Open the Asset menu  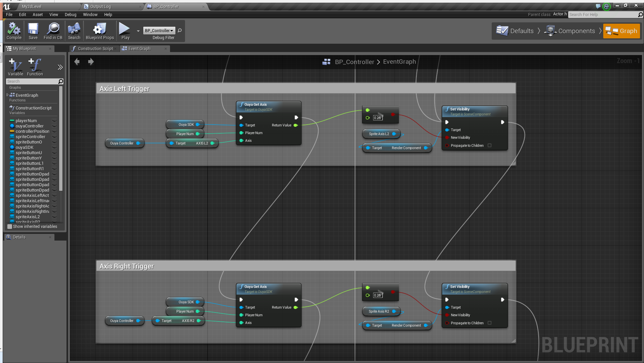[x=37, y=15]
